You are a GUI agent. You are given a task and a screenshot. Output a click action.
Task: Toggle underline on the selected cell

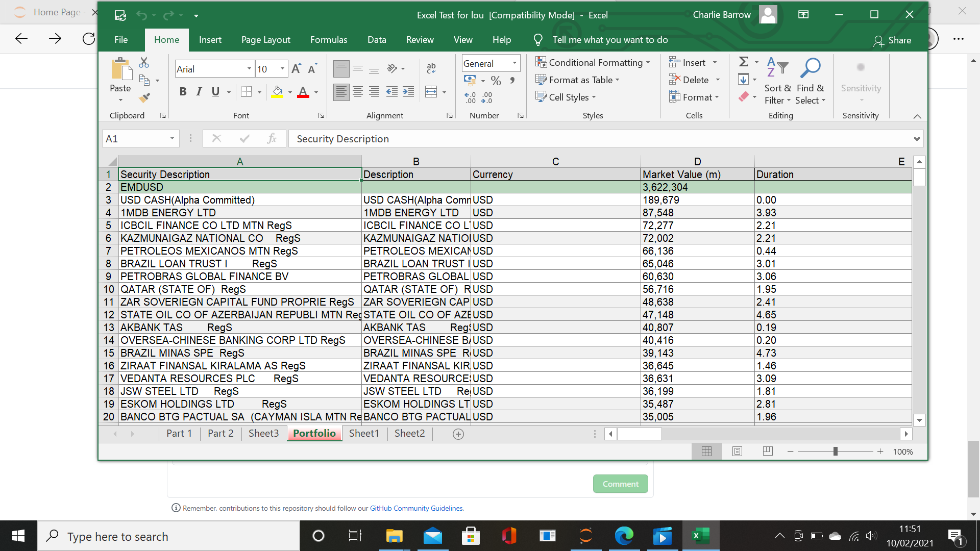pyautogui.click(x=215, y=92)
